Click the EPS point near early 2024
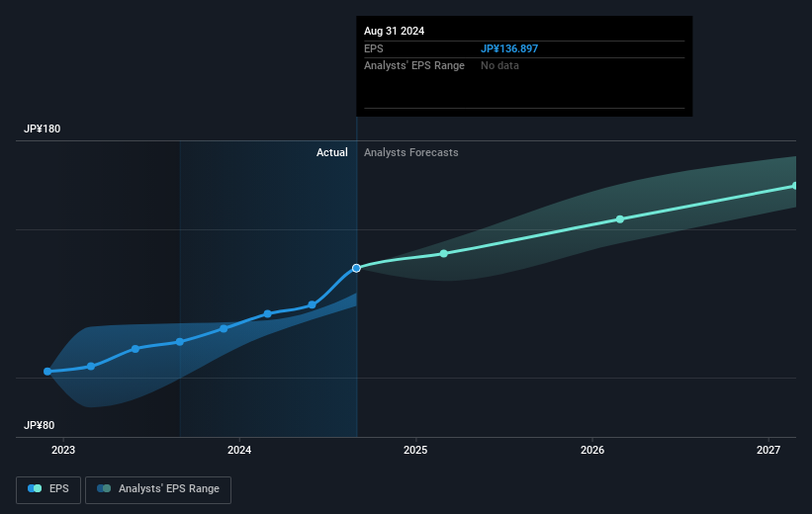Image resolution: width=812 pixels, height=514 pixels. click(267, 313)
